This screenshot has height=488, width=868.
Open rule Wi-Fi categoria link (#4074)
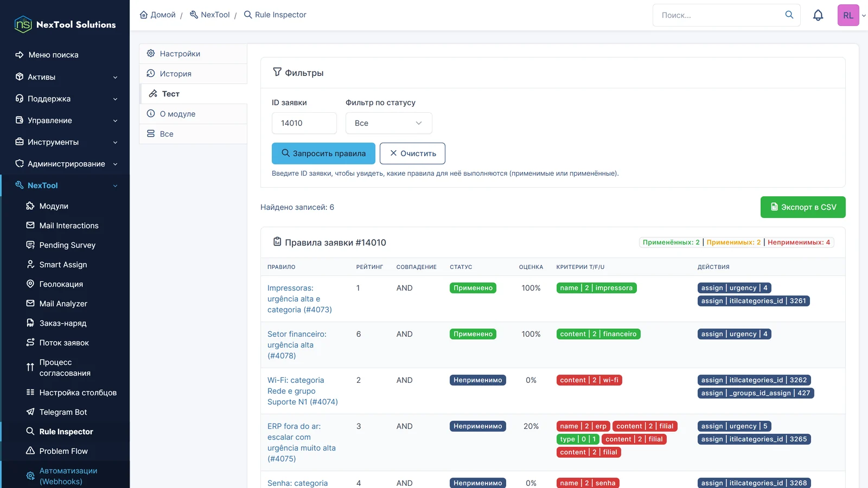[303, 391]
